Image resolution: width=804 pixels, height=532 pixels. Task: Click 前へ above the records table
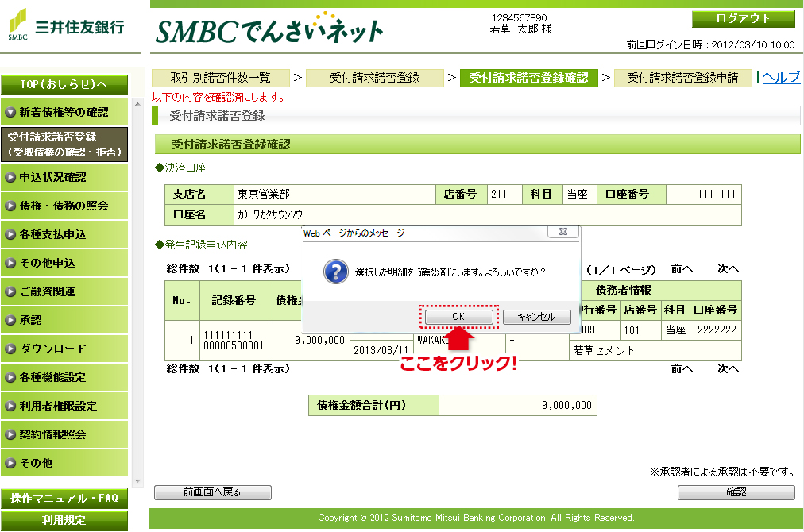click(682, 269)
